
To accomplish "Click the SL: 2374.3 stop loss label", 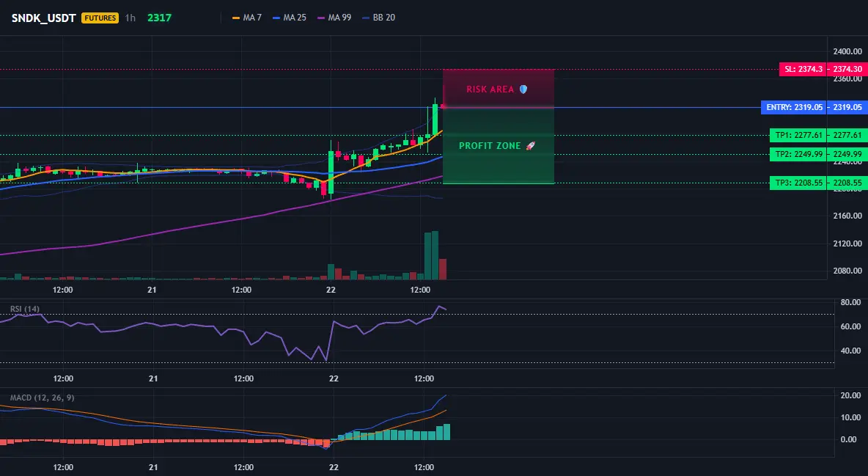I will [803, 69].
